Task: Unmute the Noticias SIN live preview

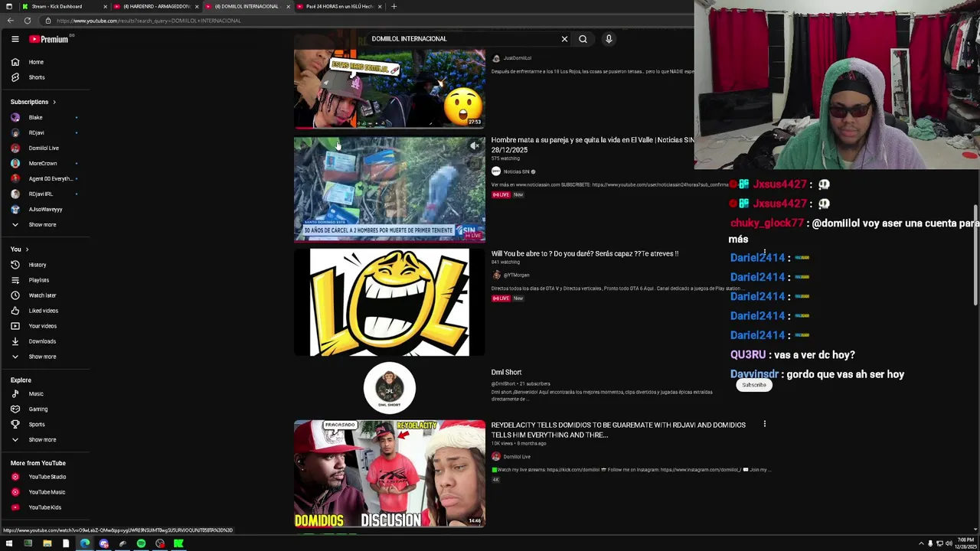Action: tap(475, 145)
